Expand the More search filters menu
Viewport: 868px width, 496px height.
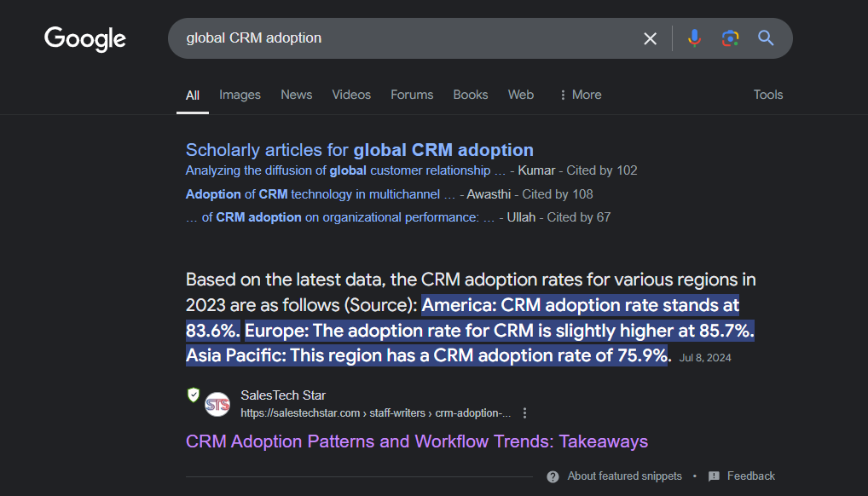tap(580, 95)
